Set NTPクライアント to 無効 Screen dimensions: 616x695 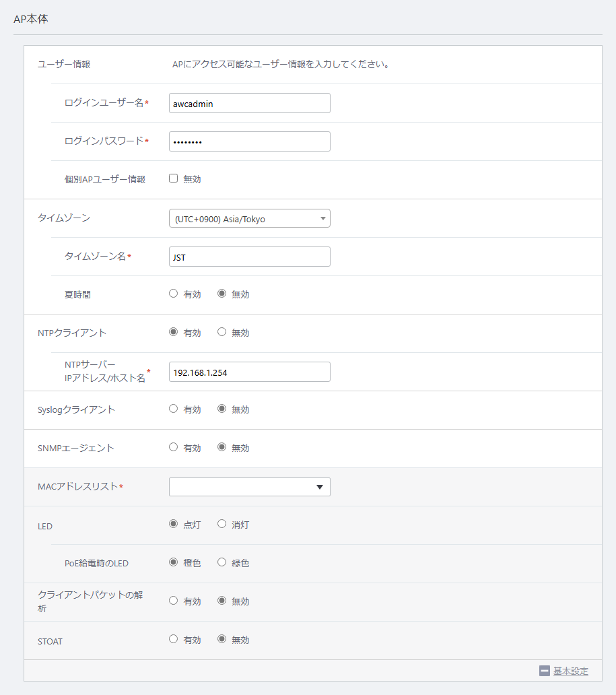click(x=221, y=332)
